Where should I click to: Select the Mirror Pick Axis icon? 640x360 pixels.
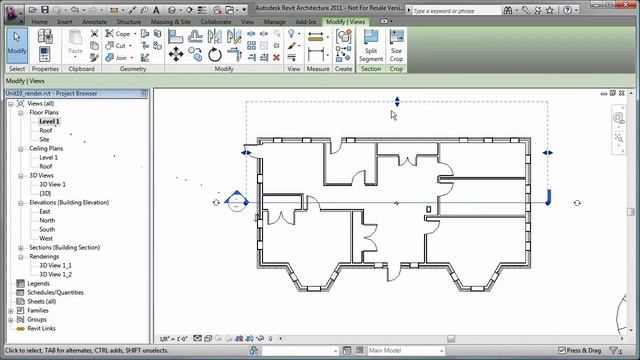(215, 37)
